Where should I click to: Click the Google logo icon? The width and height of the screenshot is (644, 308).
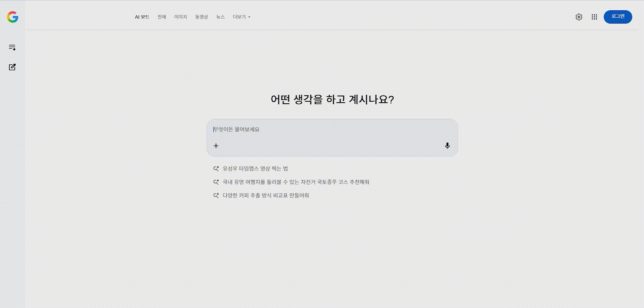[x=13, y=17]
